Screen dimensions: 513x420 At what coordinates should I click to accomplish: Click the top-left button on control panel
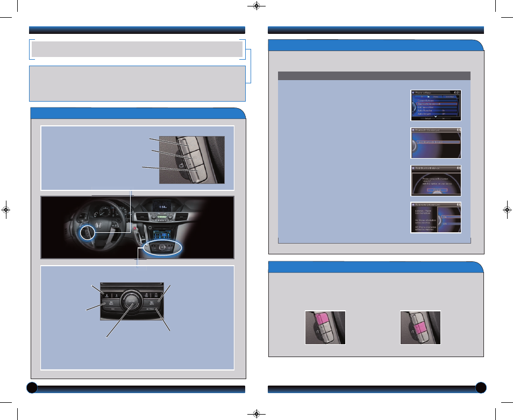pyautogui.click(x=108, y=295)
